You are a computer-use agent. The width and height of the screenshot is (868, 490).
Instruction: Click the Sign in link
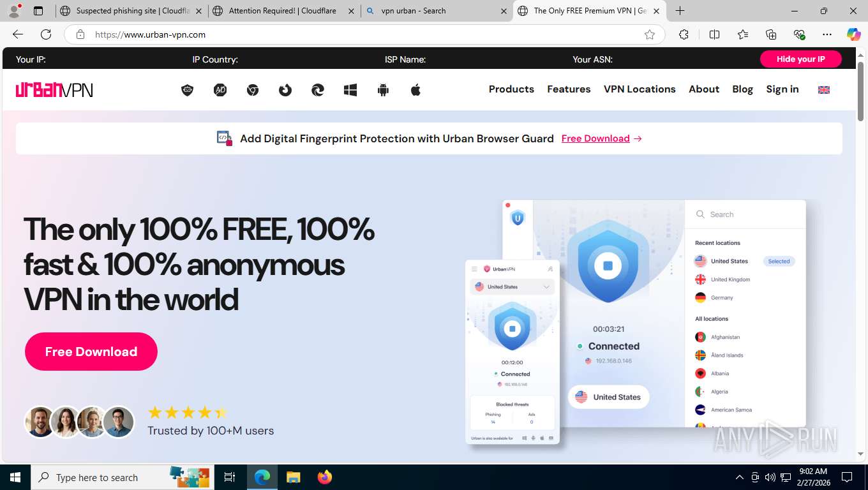coord(782,89)
